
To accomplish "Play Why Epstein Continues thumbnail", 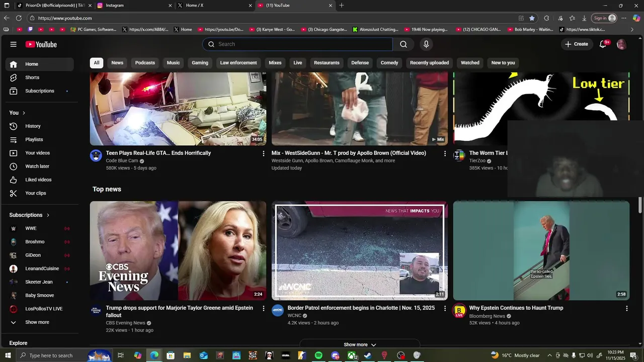I will pyautogui.click(x=541, y=251).
